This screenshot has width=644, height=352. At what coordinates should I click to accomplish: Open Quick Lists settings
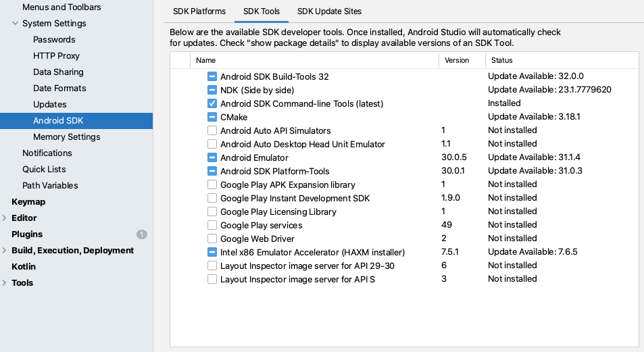tap(44, 169)
